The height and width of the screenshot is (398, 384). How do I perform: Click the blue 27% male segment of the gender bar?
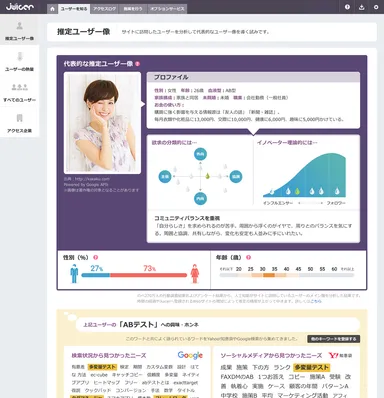tap(96, 275)
